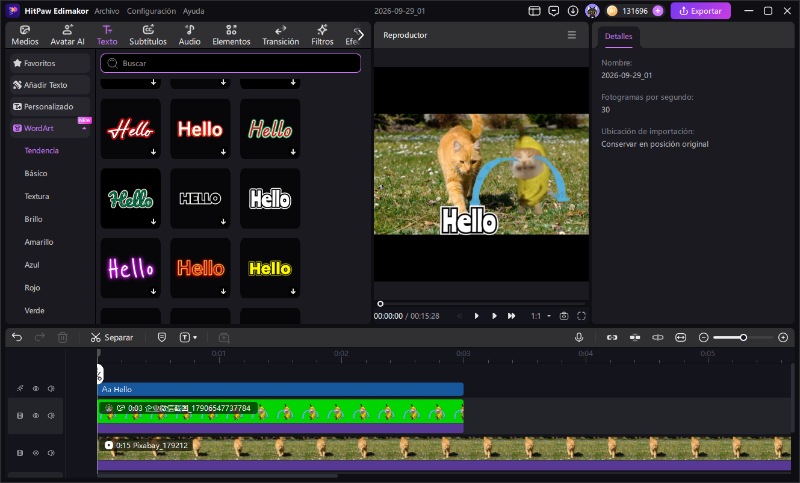Adjust the timeline zoom slider handle
Image resolution: width=800 pixels, height=483 pixels.
click(743, 337)
